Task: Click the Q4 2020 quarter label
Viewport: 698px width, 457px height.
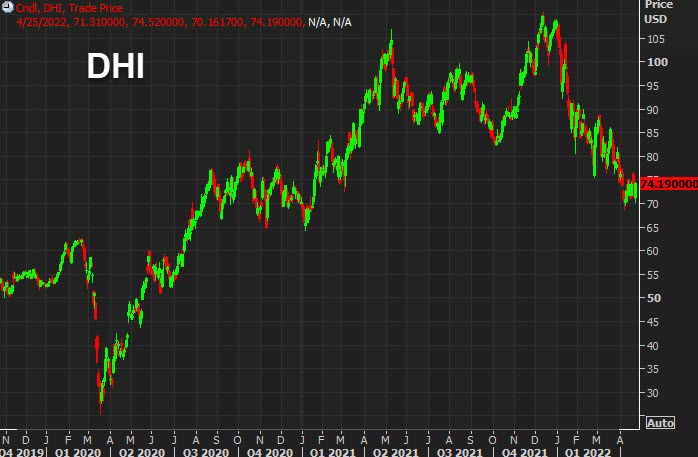Action: [x=270, y=453]
